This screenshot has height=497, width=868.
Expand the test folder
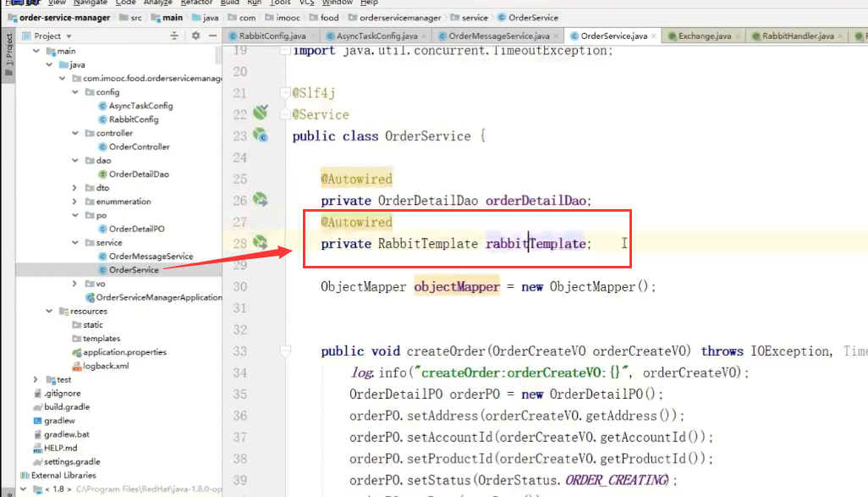[x=36, y=379]
